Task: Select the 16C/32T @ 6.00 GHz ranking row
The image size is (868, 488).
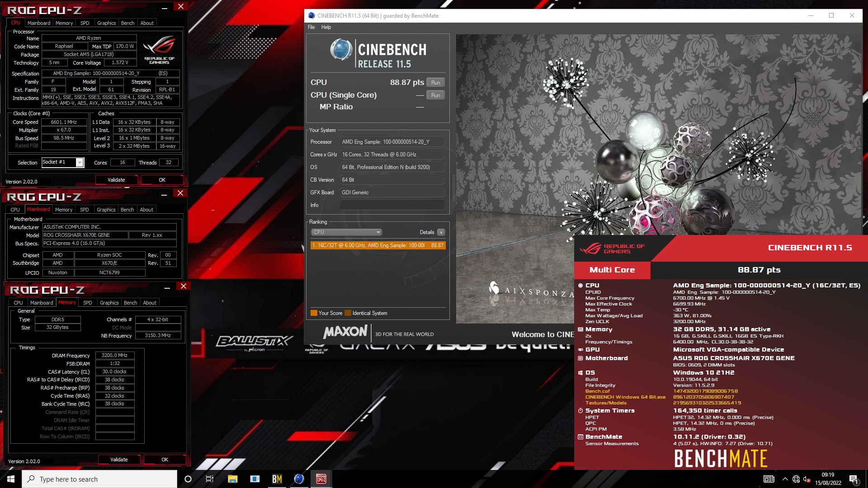Action: tap(378, 245)
